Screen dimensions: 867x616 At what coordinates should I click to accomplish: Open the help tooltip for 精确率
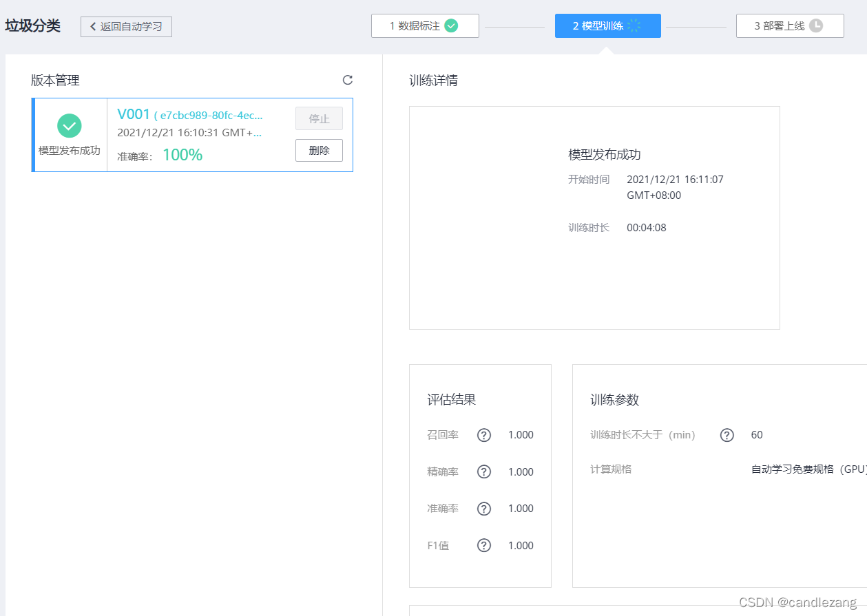pos(484,472)
